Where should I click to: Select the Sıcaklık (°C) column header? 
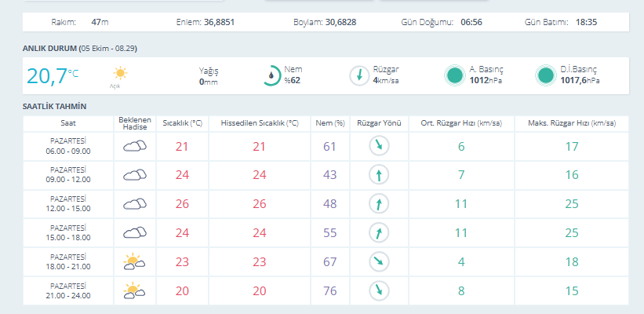coord(182,123)
